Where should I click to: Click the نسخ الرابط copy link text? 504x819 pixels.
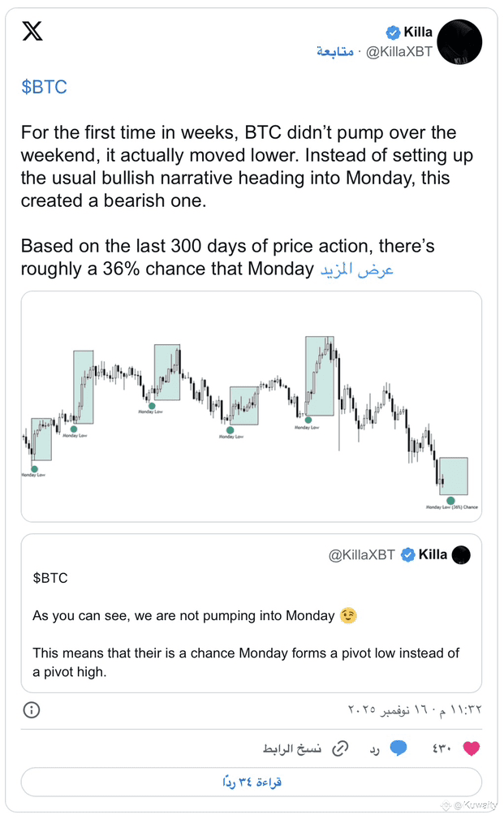click(292, 749)
